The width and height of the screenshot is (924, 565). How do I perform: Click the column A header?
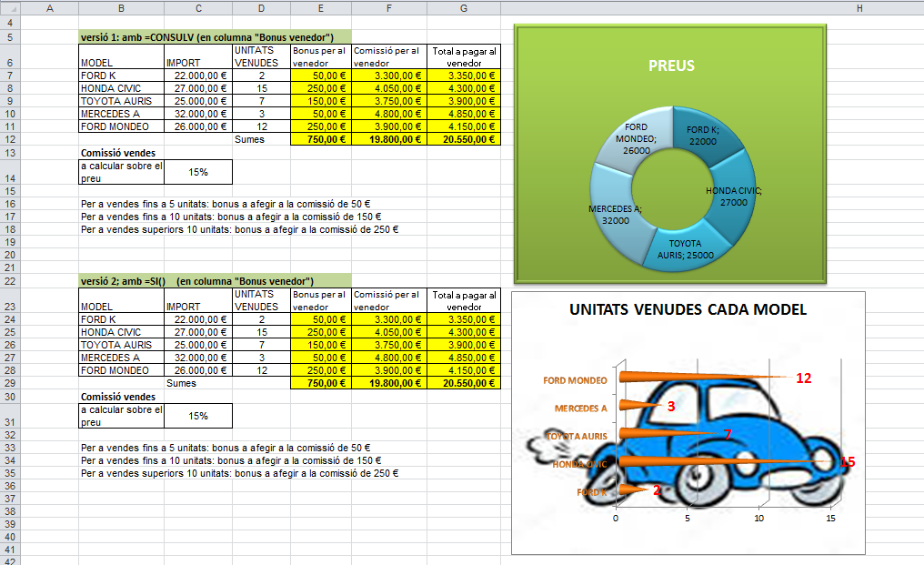point(49,8)
